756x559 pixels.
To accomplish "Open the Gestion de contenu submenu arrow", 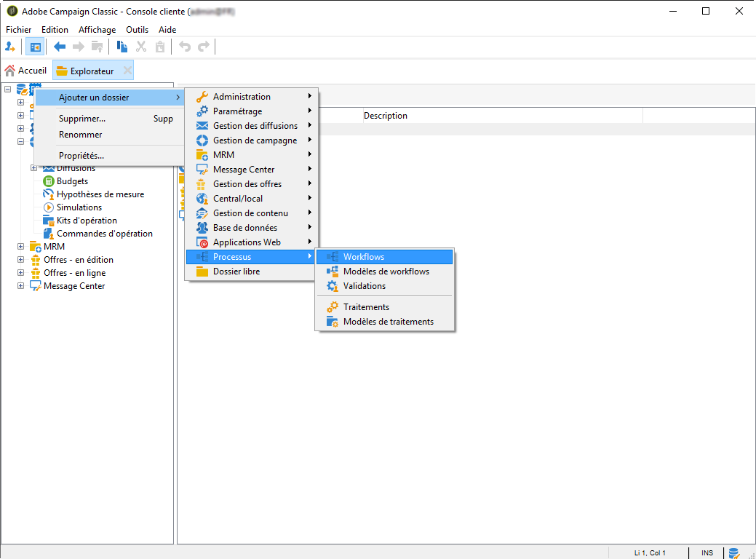I will point(310,213).
